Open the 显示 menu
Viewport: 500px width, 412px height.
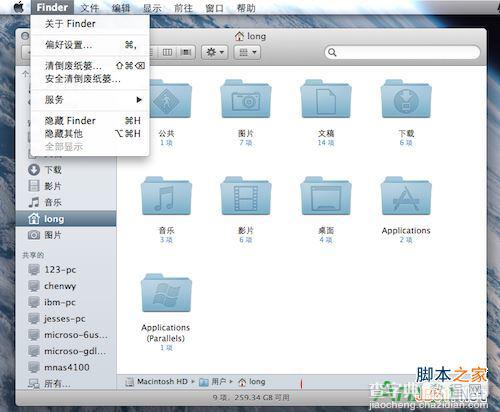152,8
